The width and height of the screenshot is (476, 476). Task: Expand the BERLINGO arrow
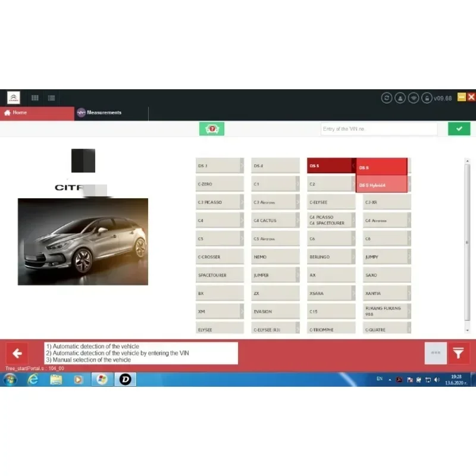[x=353, y=257]
